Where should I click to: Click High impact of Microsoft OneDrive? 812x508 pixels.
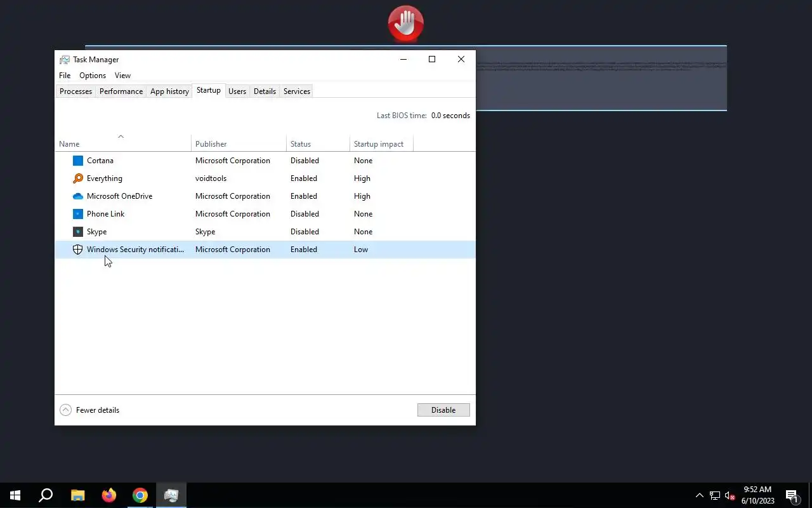click(x=362, y=196)
